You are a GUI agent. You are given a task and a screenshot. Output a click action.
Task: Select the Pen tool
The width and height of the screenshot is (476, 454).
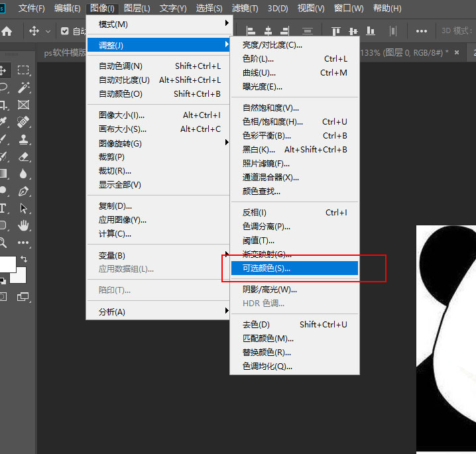(24, 191)
